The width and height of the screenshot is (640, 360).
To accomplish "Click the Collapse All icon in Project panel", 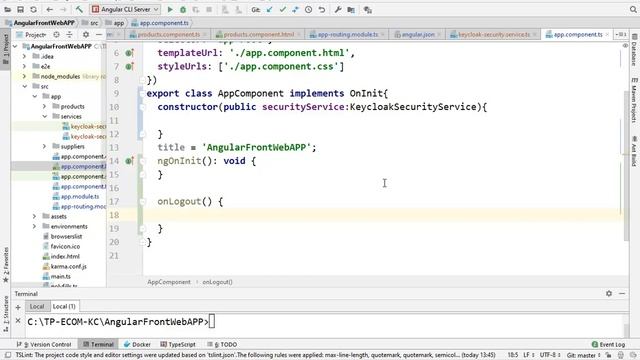I will coord(69,35).
